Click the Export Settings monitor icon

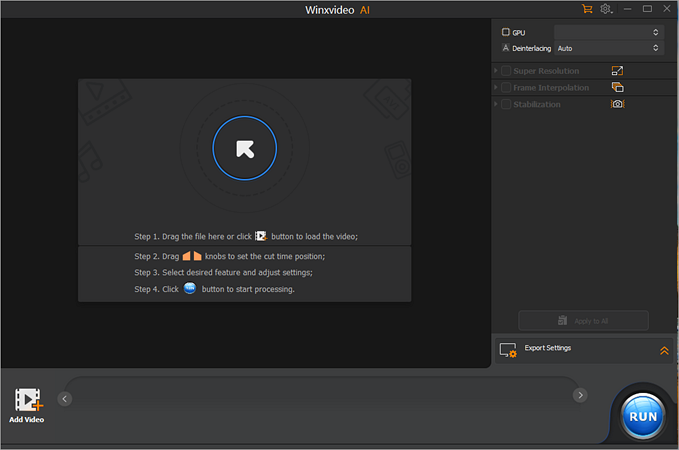click(x=508, y=350)
